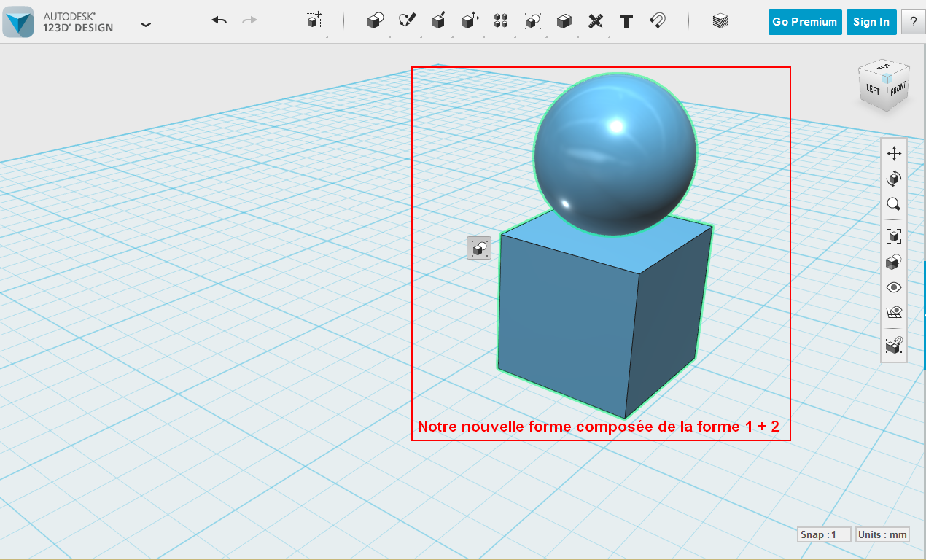Select the blue sphere
Viewport: 926px width, 560px height.
pyautogui.click(x=615, y=154)
